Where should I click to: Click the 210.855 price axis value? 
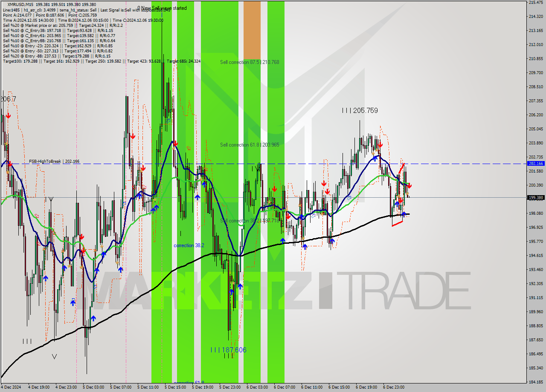tap(536, 59)
